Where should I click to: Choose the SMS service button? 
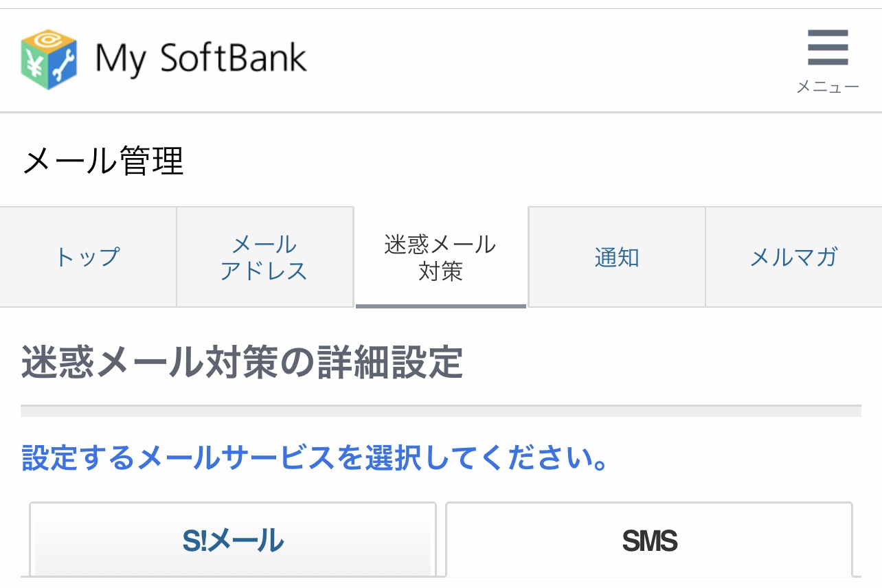[x=649, y=541]
